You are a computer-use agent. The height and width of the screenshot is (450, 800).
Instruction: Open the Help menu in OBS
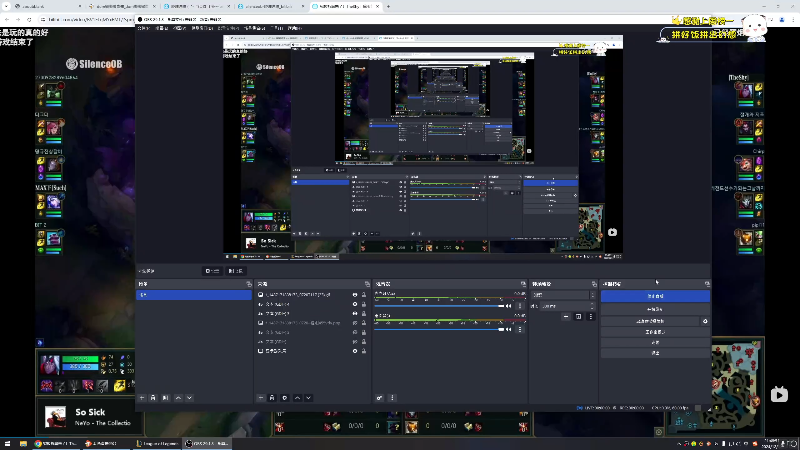coord(294,28)
